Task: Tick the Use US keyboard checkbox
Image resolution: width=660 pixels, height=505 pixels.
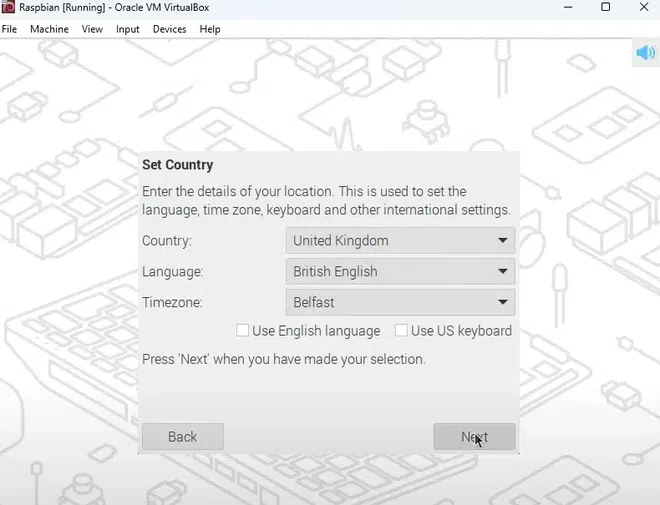Action: click(401, 330)
